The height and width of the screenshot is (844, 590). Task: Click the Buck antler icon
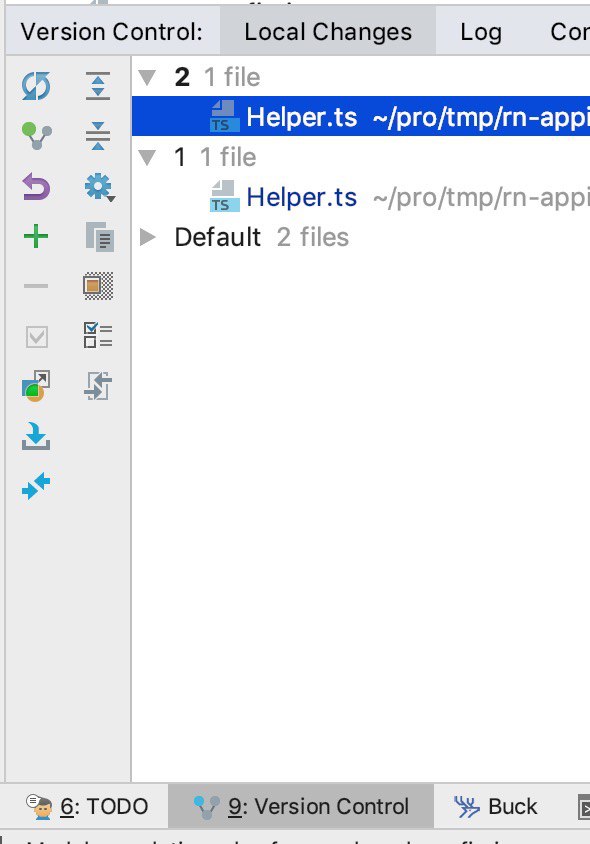(466, 807)
